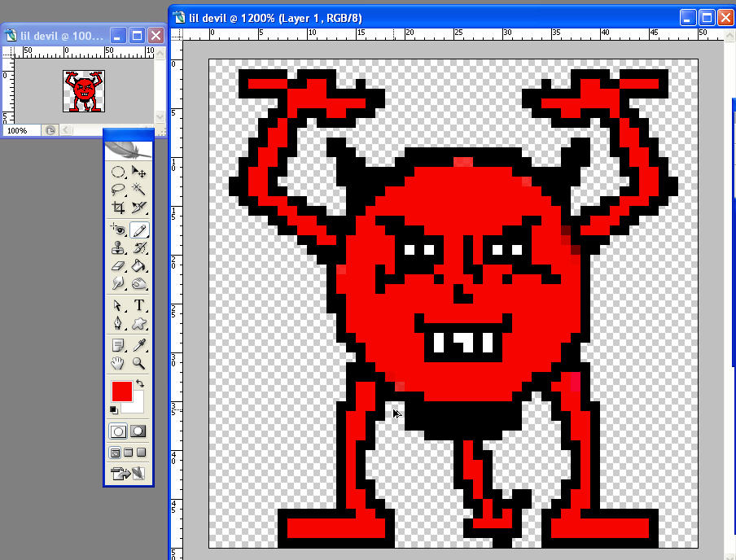Select the Custom Shape tool
Screen dimensions: 736x560
point(138,323)
